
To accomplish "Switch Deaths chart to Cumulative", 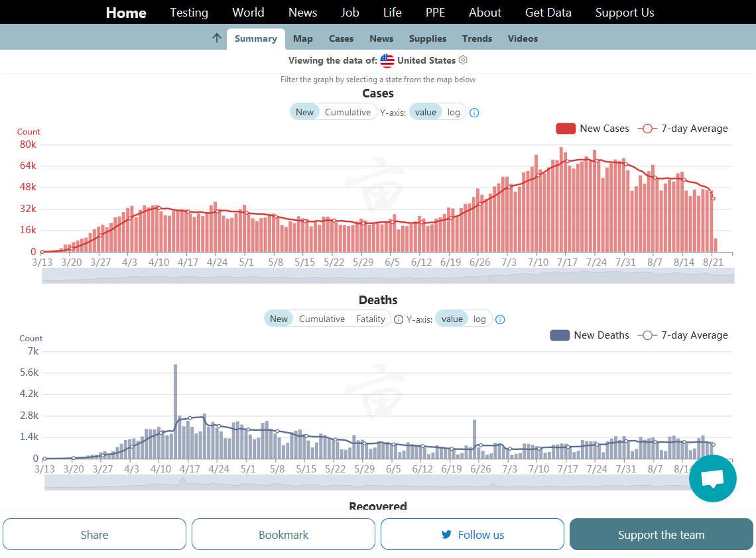I will [322, 319].
